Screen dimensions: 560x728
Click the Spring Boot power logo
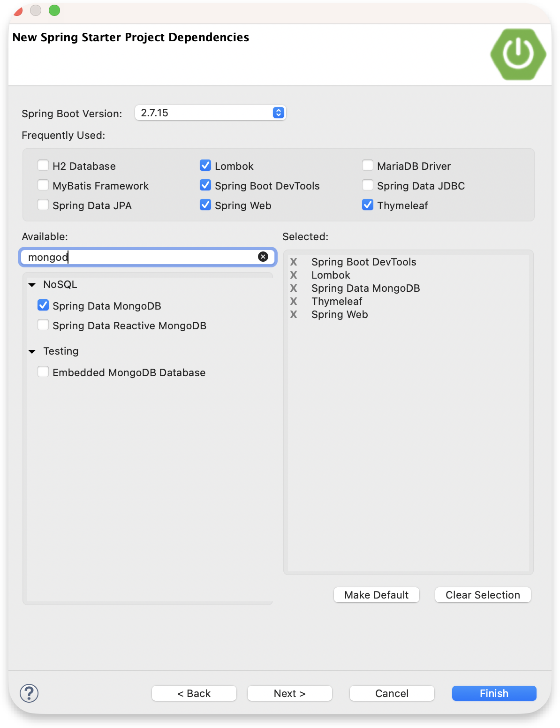click(x=518, y=54)
